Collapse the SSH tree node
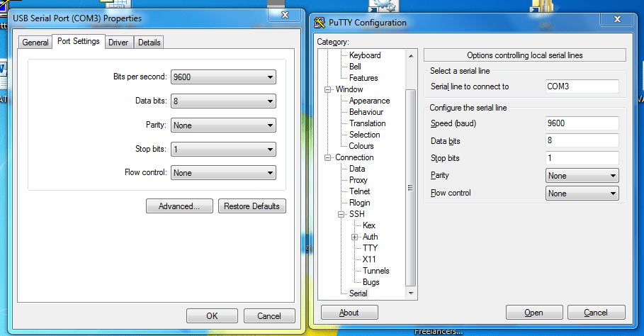 [341, 214]
